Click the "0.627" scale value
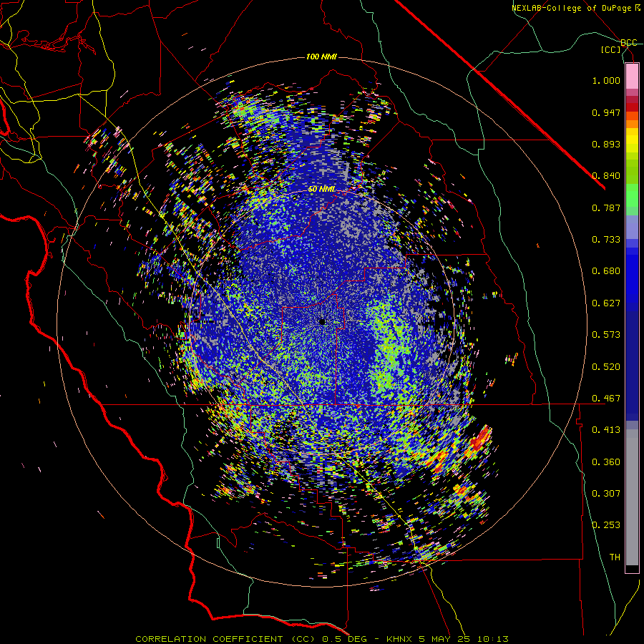 tap(606, 303)
